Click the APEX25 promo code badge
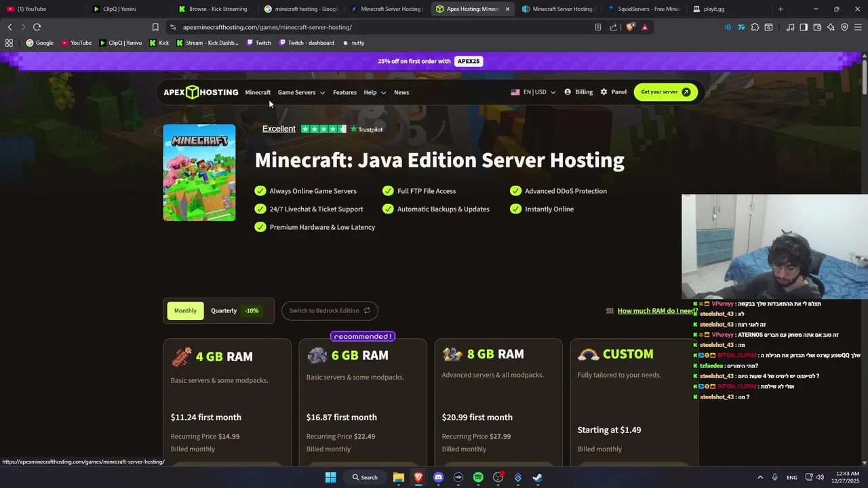This screenshot has height=488, width=868. pos(469,61)
